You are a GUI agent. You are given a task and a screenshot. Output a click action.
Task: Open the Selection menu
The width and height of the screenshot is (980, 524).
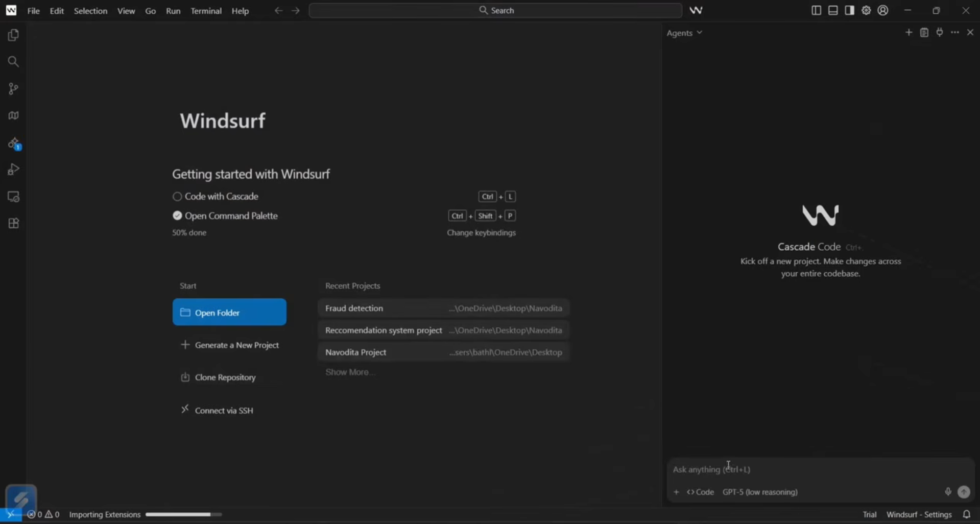90,11
